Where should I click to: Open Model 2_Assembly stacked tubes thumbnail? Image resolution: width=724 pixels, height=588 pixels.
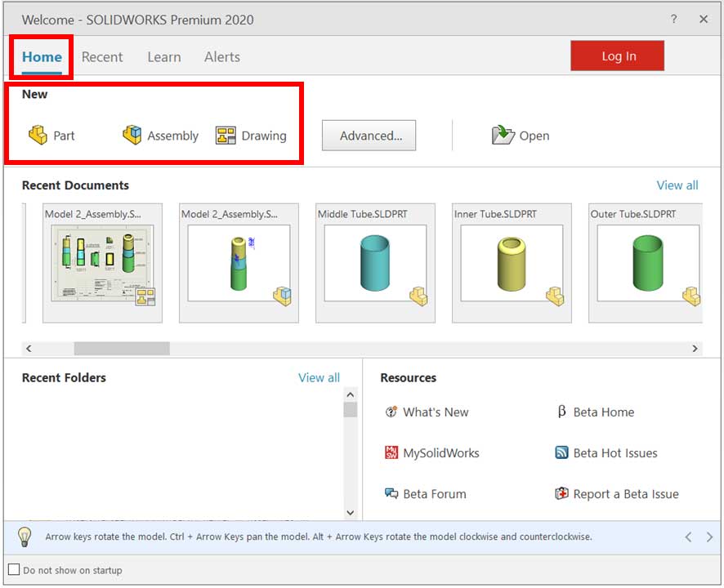[x=239, y=263]
